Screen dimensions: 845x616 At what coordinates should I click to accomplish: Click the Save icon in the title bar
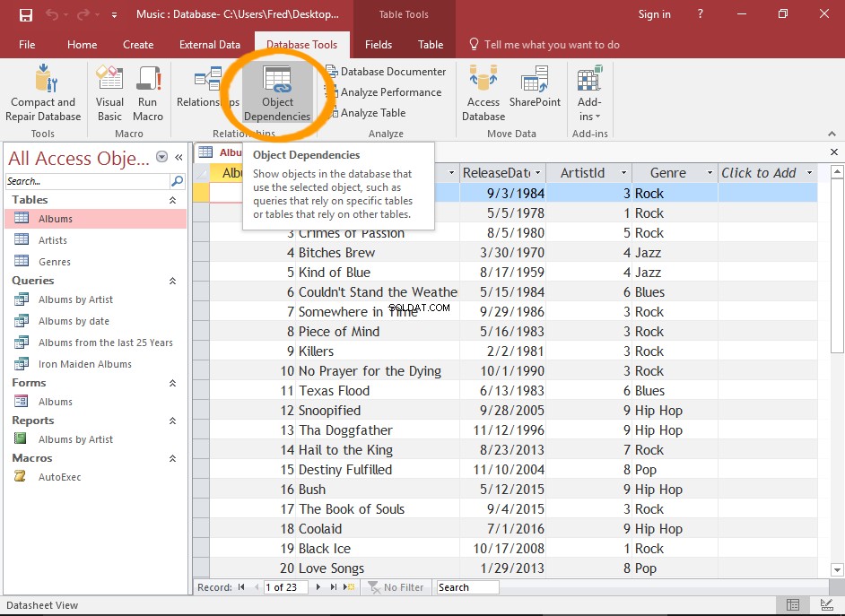(26, 14)
